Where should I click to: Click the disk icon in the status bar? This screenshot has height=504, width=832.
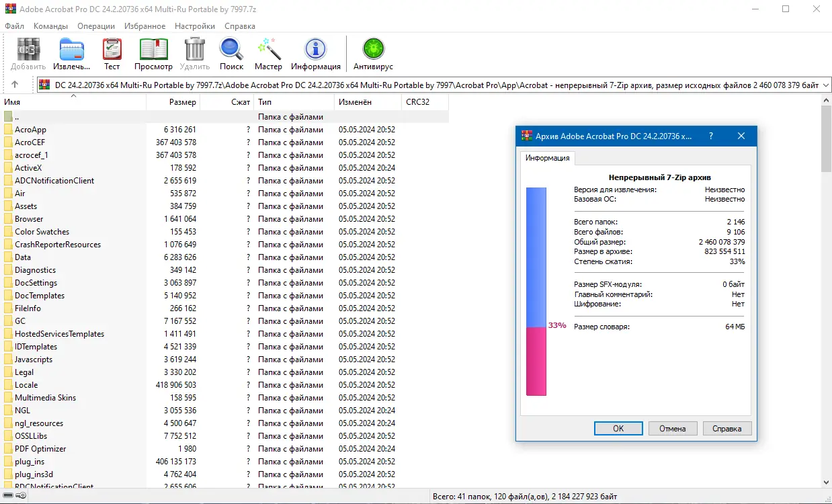(x=7, y=496)
